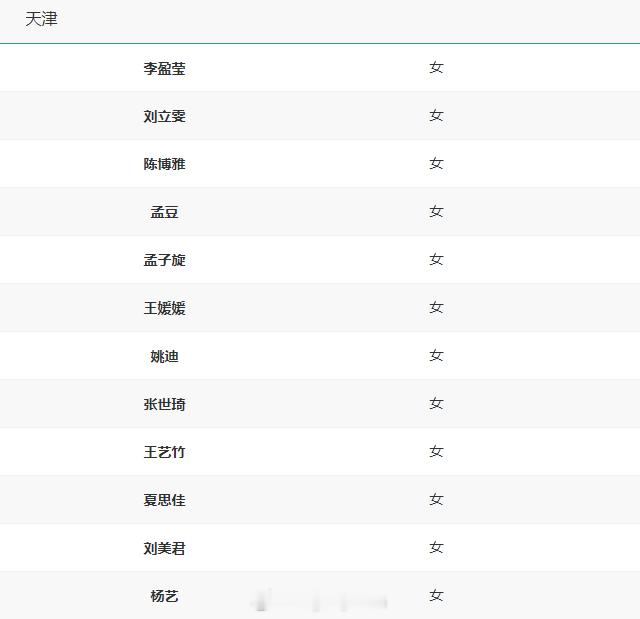Click the name 夏思佳

coord(164,500)
